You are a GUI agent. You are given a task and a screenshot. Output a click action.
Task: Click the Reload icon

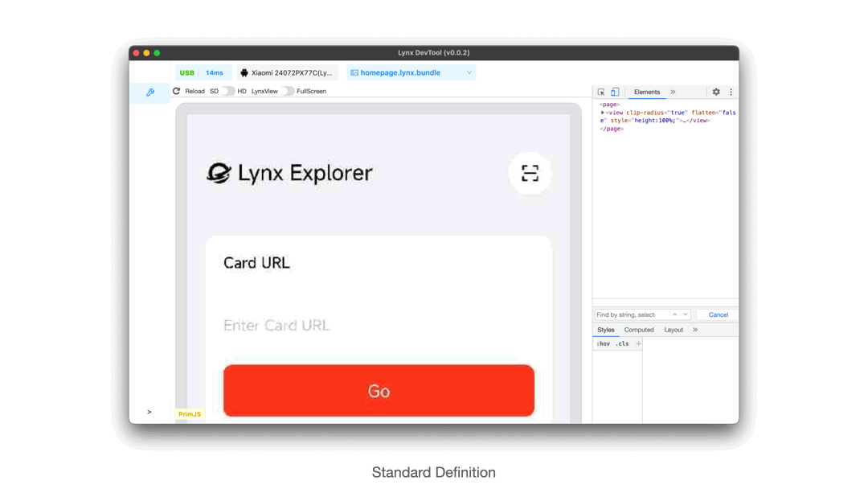tap(177, 91)
